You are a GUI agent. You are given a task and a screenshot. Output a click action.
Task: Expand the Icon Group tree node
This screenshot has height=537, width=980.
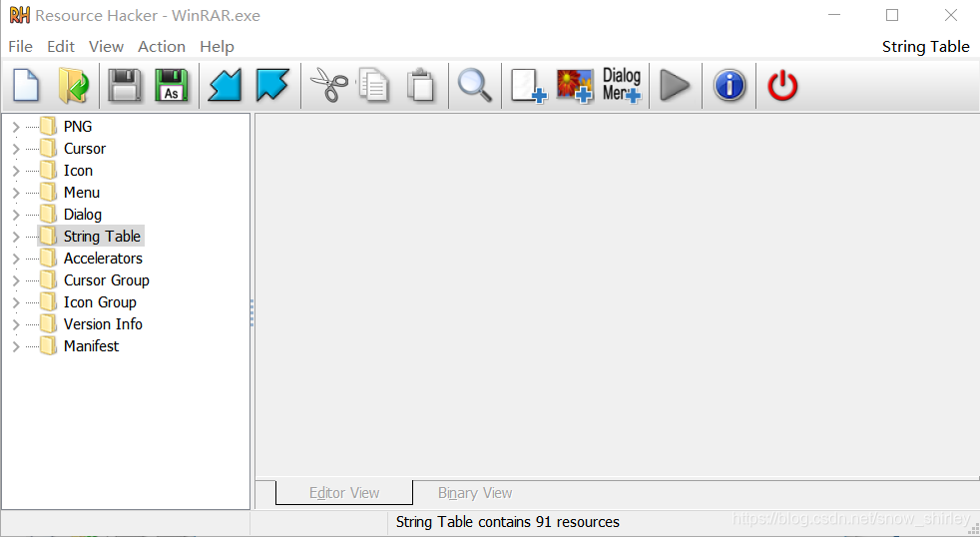coord(16,302)
